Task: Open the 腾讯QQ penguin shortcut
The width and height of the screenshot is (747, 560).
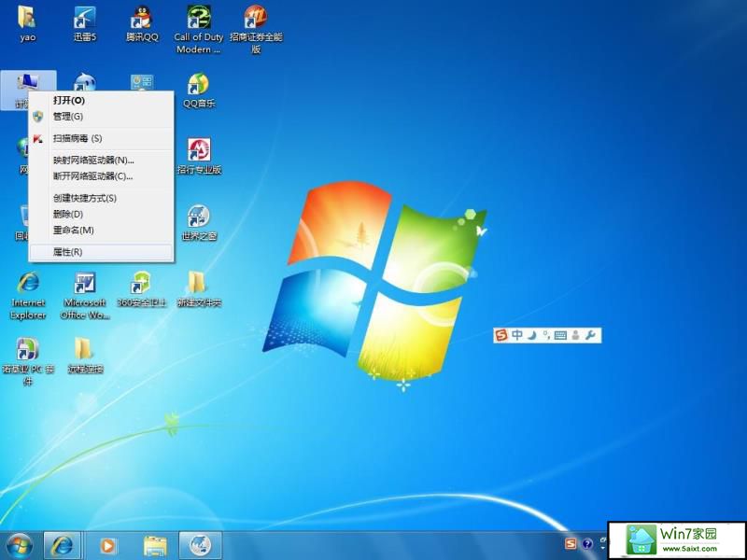Action: pyautogui.click(x=142, y=22)
